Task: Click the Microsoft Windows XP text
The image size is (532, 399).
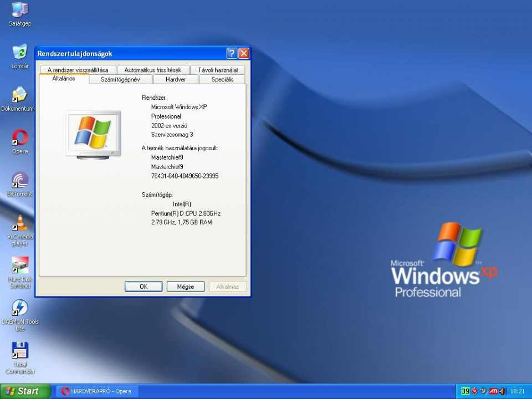Action: [x=179, y=106]
